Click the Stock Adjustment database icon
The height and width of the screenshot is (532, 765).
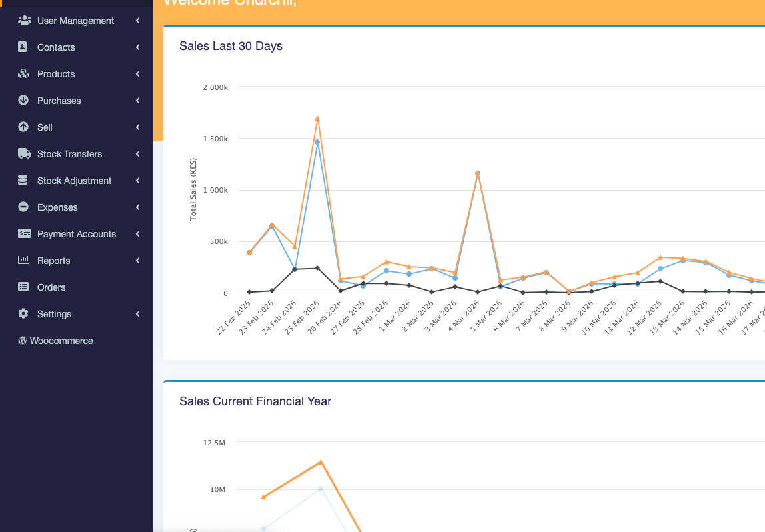23,181
